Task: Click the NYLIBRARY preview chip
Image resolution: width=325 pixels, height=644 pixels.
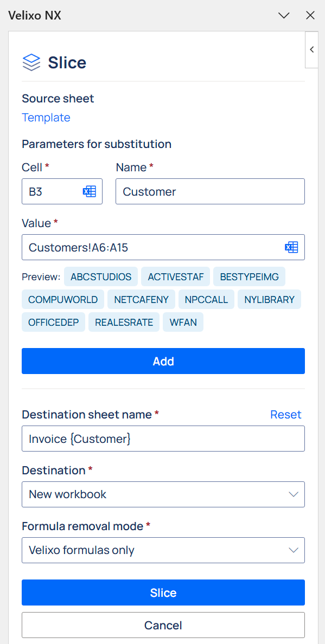Action: point(270,299)
